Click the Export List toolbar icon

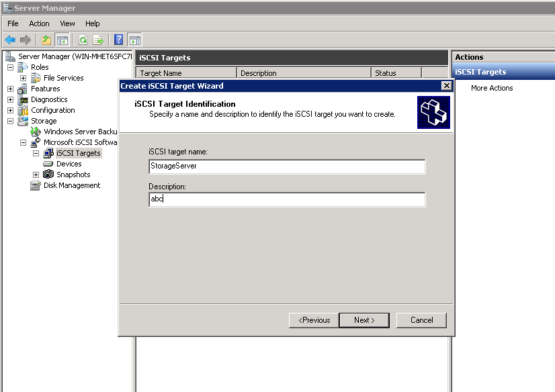click(x=98, y=40)
